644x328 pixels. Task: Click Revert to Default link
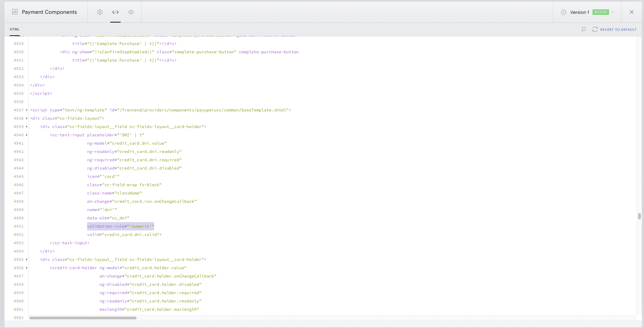(x=618, y=30)
